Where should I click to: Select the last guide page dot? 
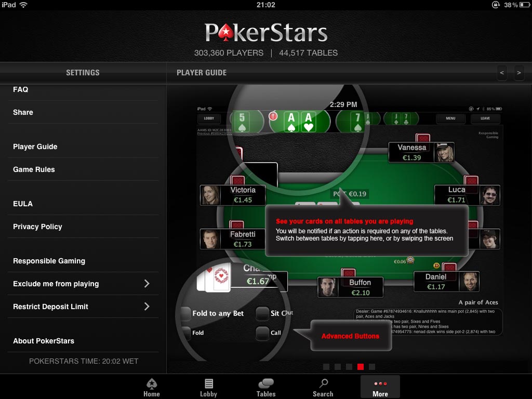(372, 367)
